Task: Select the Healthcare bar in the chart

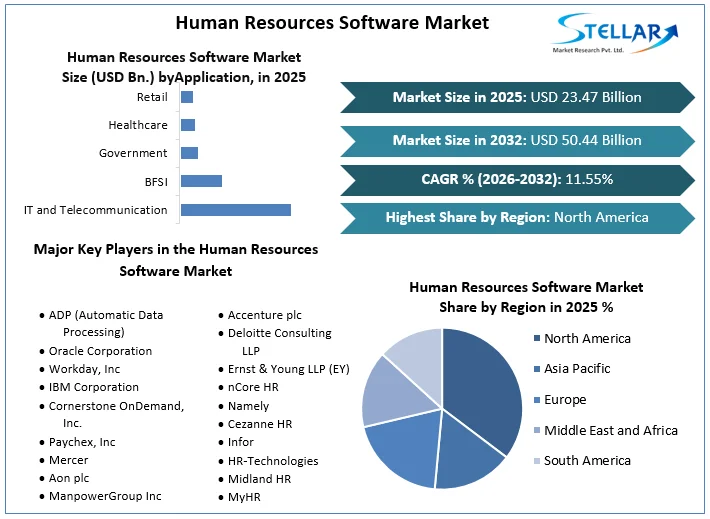Action: 188,125
